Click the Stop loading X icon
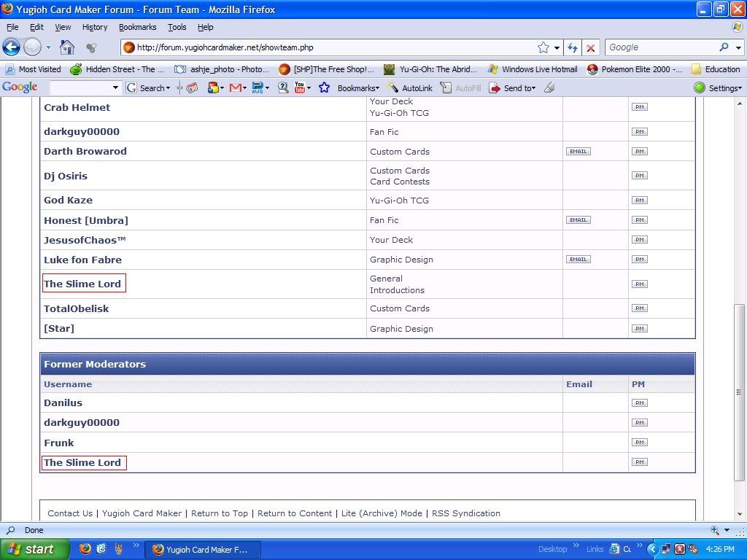Screen dimensions: 747x560 pyautogui.click(x=591, y=47)
